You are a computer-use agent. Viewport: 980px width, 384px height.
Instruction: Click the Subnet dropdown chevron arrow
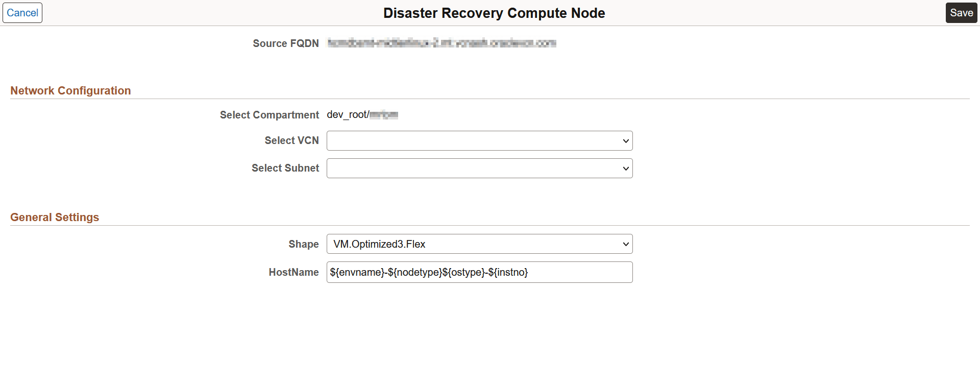[x=625, y=168]
